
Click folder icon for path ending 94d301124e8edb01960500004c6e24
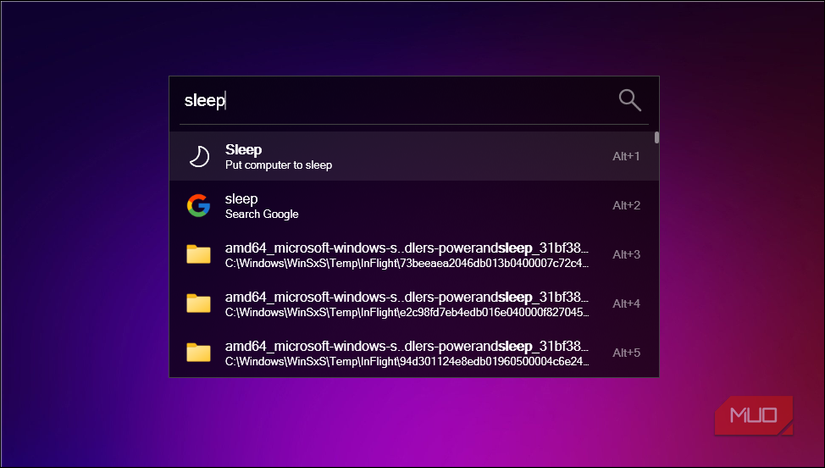click(198, 352)
